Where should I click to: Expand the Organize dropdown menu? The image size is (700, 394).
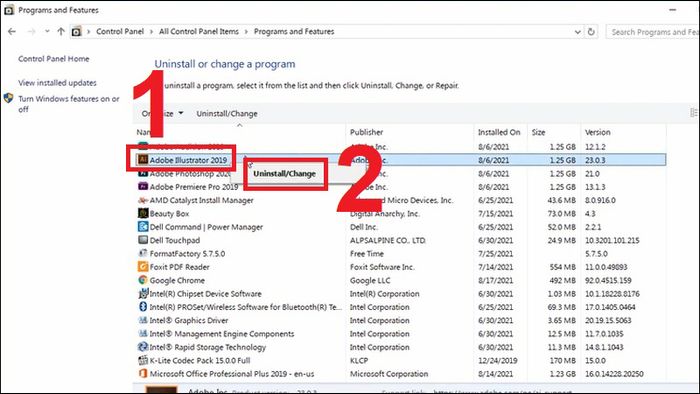pyautogui.click(x=162, y=113)
